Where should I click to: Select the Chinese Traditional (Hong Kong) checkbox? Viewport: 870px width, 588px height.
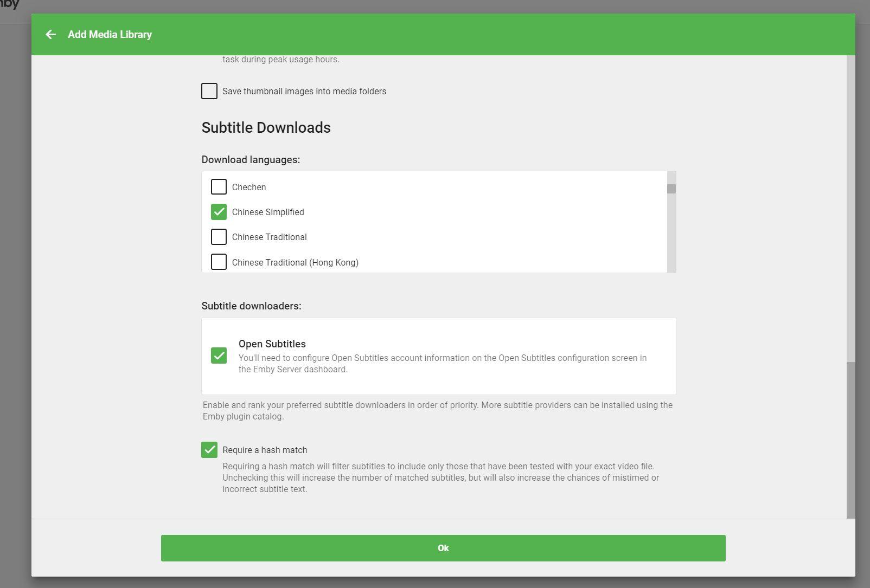click(219, 262)
